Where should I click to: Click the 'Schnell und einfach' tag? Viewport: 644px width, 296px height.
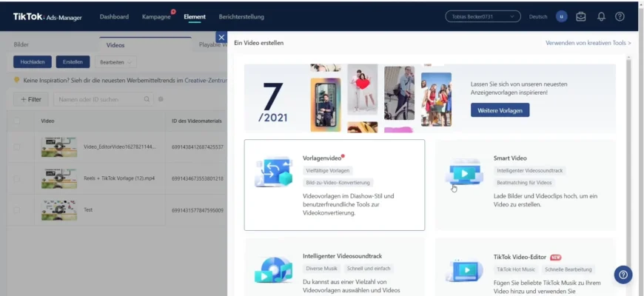pyautogui.click(x=369, y=269)
